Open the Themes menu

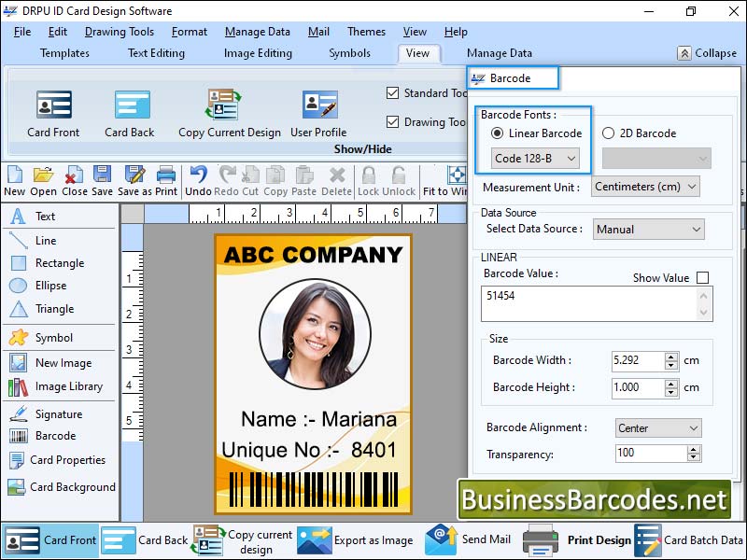[365, 32]
